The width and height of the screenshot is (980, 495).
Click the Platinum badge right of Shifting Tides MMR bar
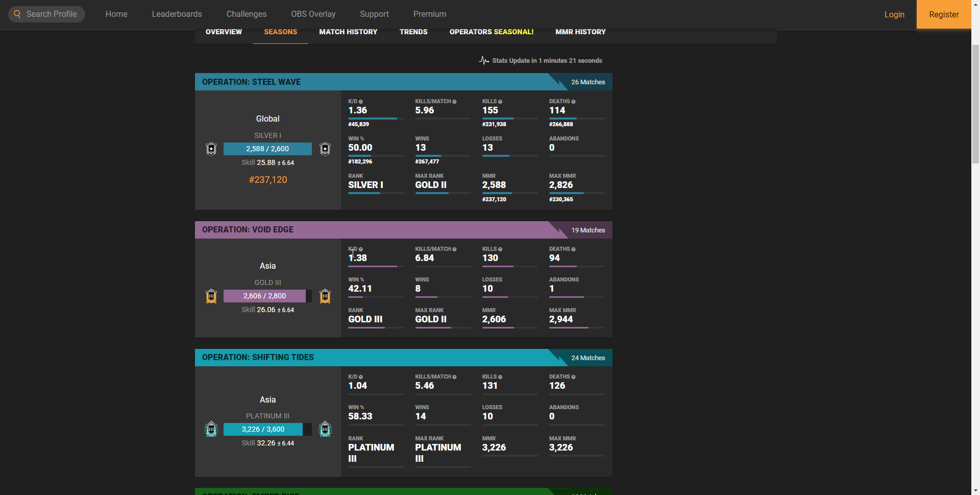click(325, 429)
